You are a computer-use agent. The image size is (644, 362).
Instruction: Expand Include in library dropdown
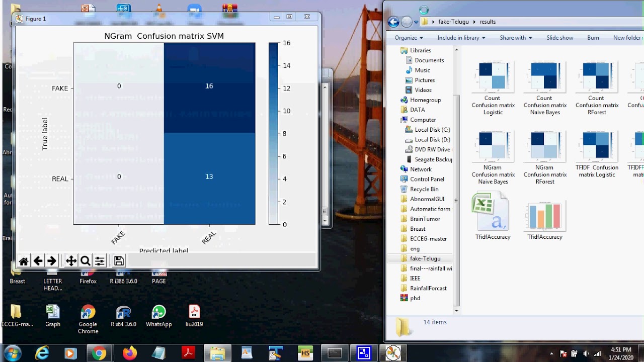coord(461,38)
